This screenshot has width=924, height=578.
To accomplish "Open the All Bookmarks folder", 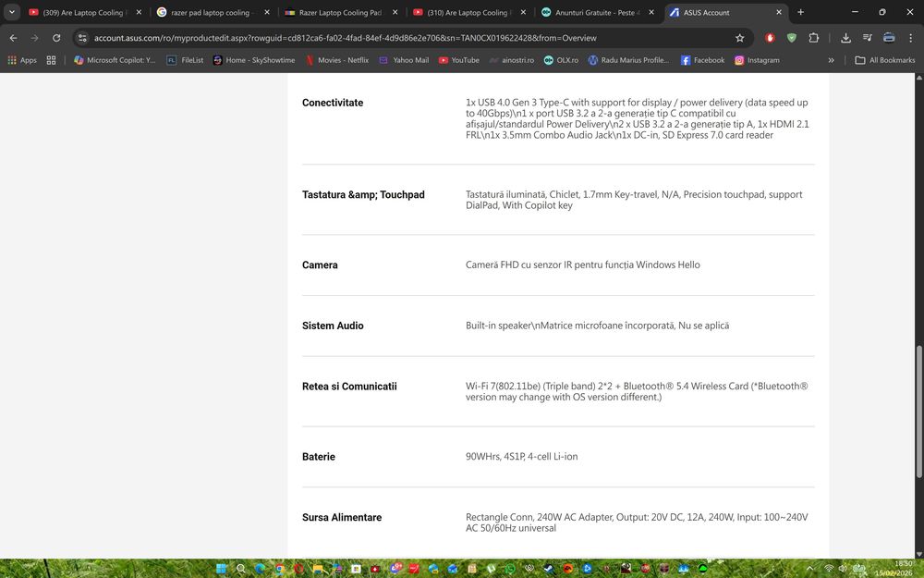I will click(x=884, y=60).
